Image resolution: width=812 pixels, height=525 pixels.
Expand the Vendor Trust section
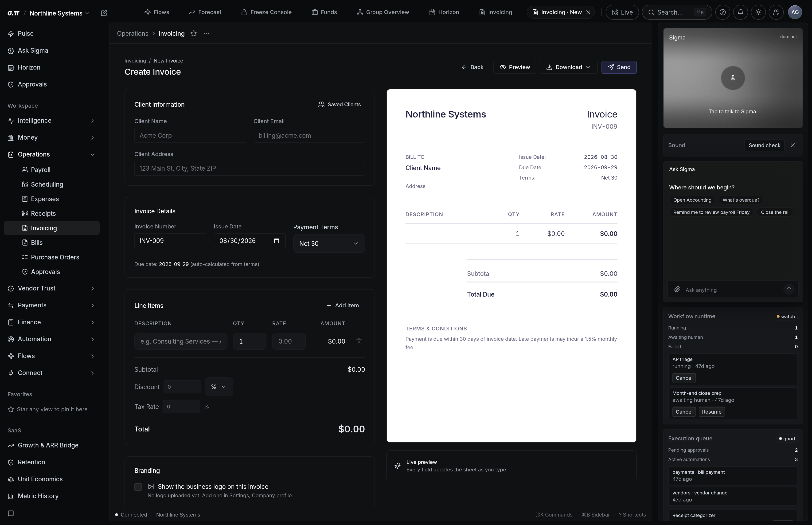click(x=51, y=288)
